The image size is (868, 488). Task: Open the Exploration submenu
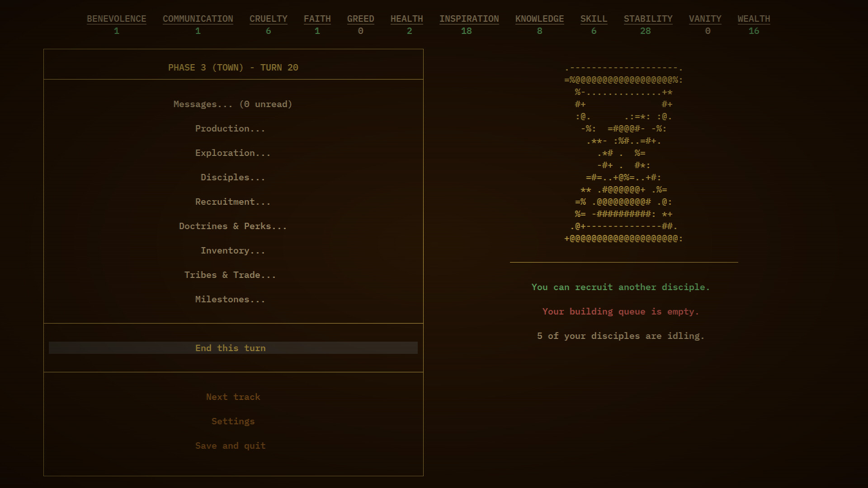(x=233, y=153)
